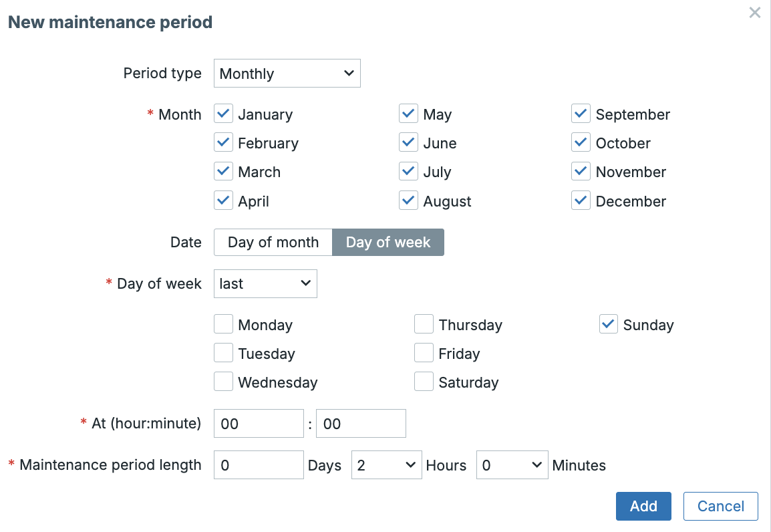Click the Days length input field
Screen dimensions: 771x532
pyautogui.click(x=259, y=465)
